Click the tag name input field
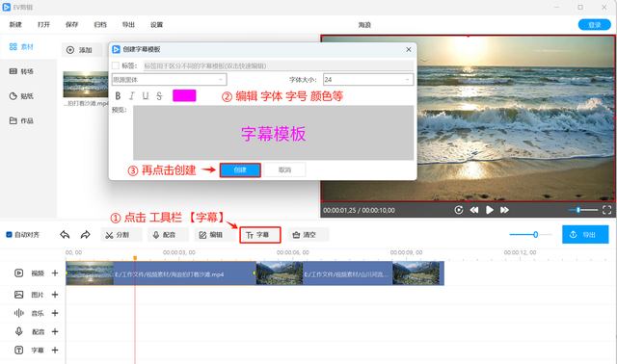This screenshot has height=364, width=617. tap(279, 65)
